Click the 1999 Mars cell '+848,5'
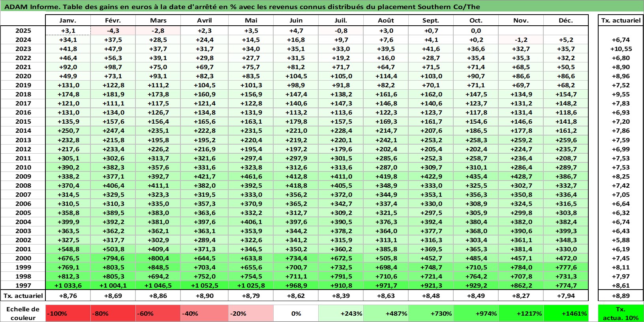 (x=158, y=267)
